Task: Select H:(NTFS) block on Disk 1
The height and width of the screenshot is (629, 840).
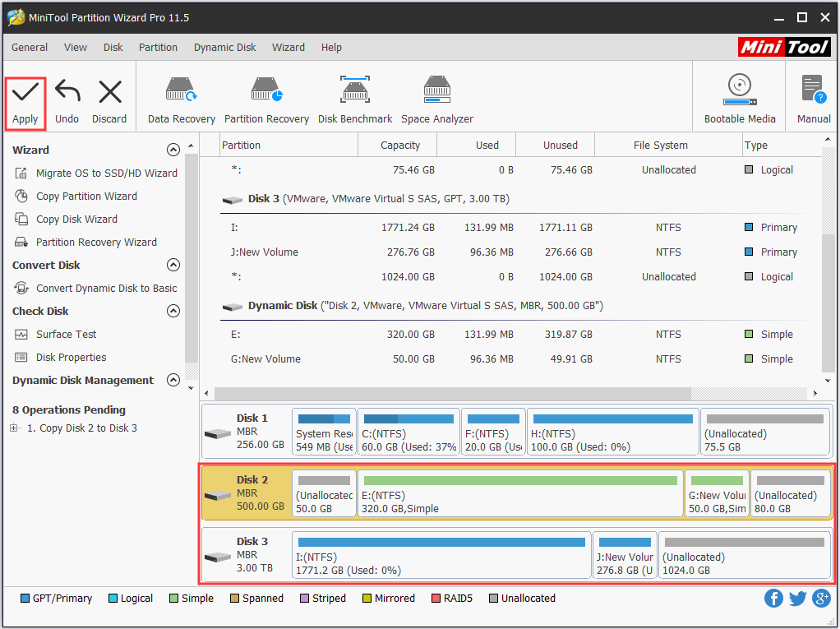Action: (613, 432)
